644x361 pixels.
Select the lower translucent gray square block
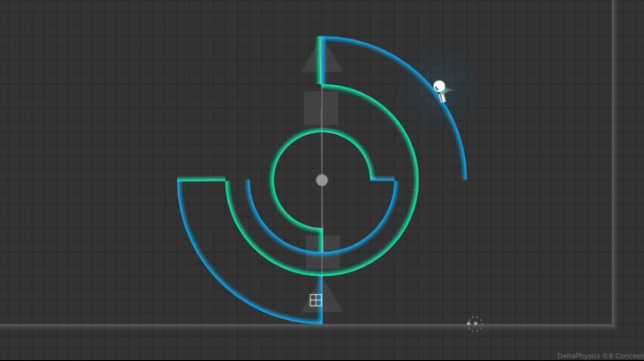coord(323,252)
